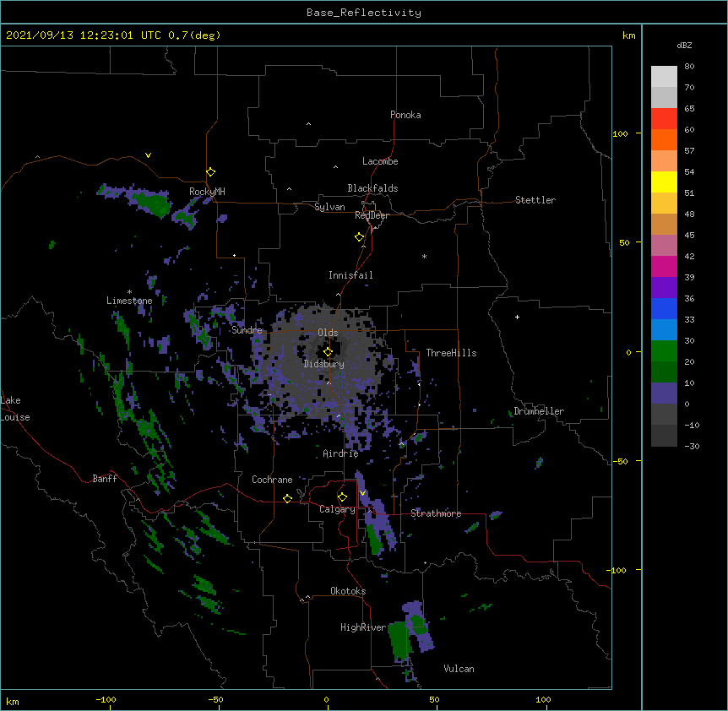Click the Blackfalds city label
728x711 pixels.
pyautogui.click(x=372, y=188)
